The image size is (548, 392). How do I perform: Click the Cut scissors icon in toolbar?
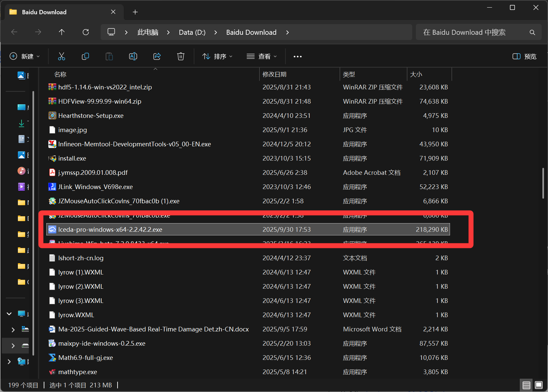click(62, 56)
